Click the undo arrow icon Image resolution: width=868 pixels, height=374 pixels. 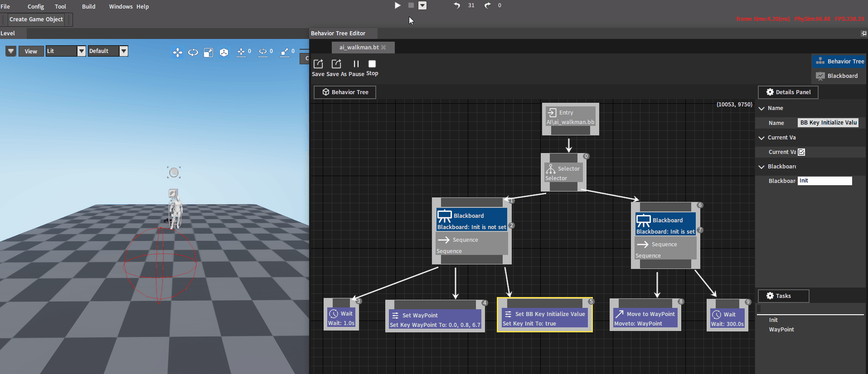point(457,5)
